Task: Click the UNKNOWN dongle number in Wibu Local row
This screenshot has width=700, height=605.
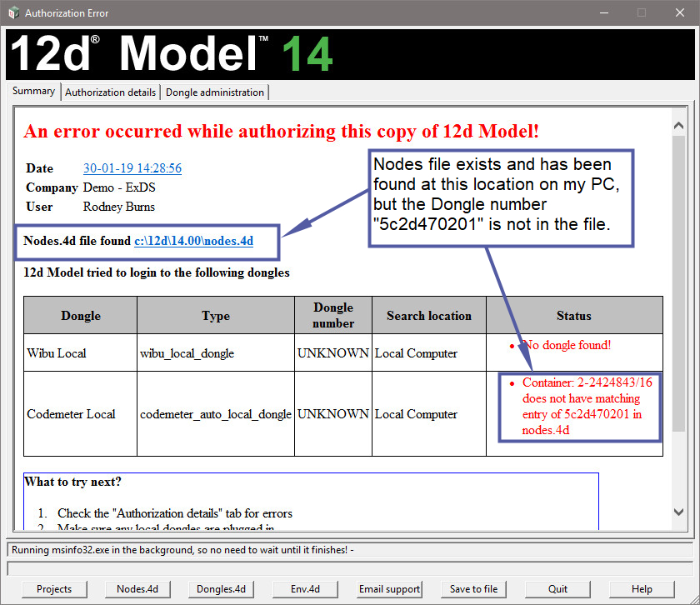Action: pos(333,352)
